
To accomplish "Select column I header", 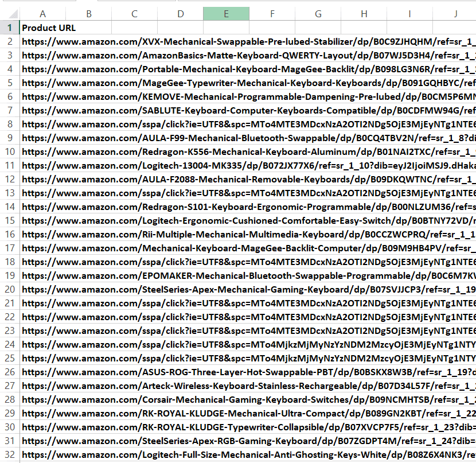I will click(x=410, y=14).
